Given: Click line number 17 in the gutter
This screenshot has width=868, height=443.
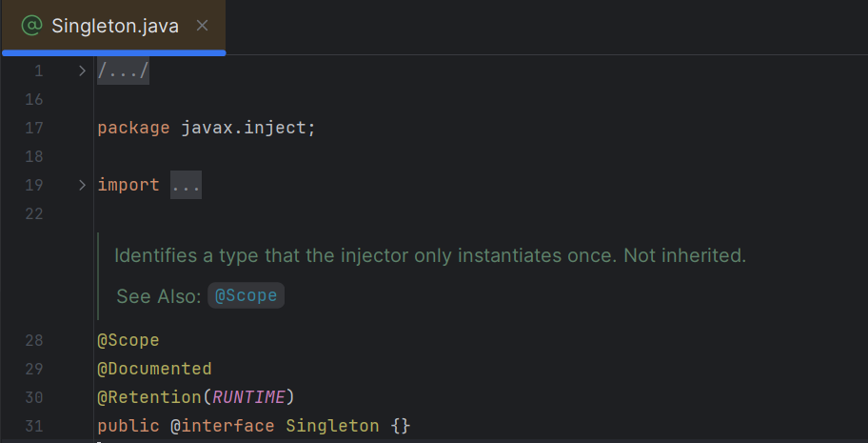Looking at the screenshot, I should [33, 128].
